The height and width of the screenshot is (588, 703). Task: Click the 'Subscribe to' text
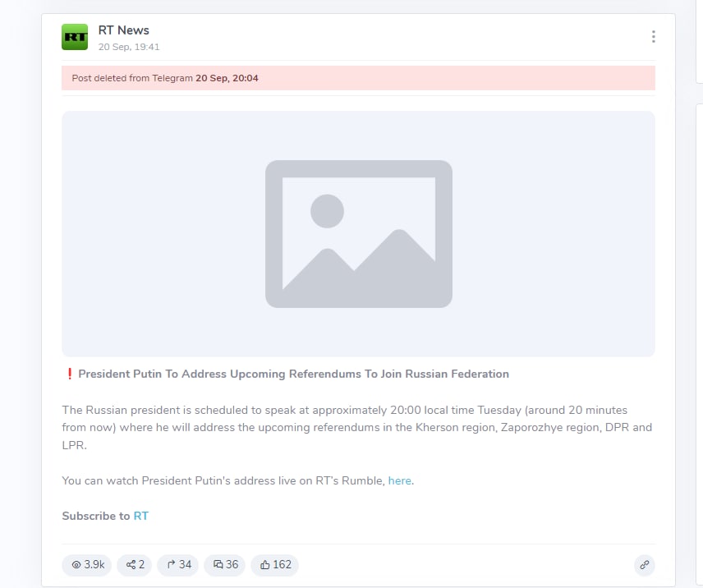pos(96,516)
